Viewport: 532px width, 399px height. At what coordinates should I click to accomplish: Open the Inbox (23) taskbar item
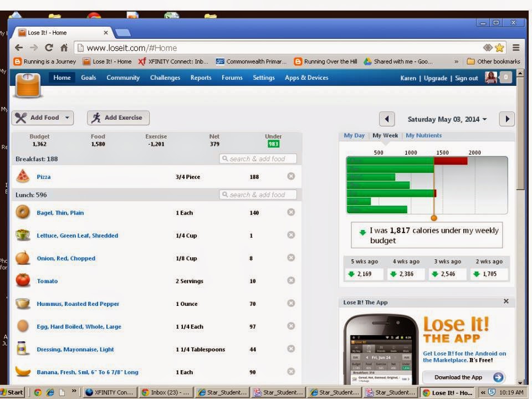point(166,392)
